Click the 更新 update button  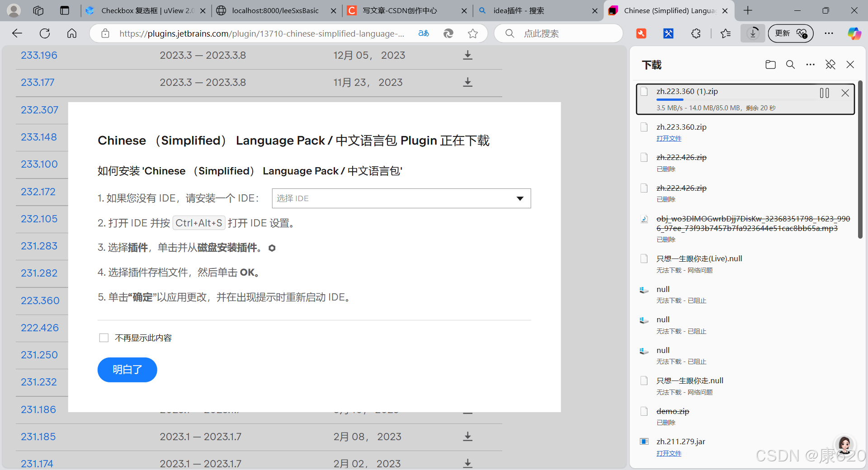coord(790,33)
